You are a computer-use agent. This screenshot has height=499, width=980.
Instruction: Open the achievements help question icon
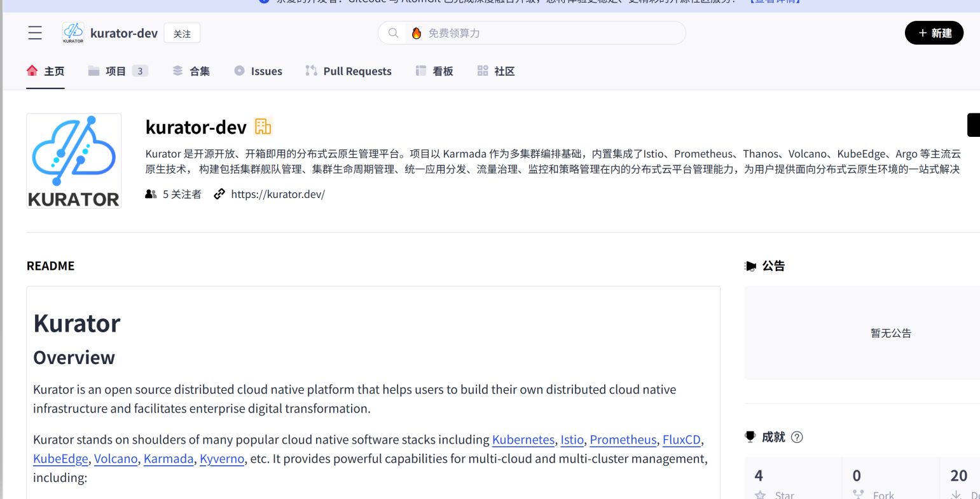pos(797,437)
